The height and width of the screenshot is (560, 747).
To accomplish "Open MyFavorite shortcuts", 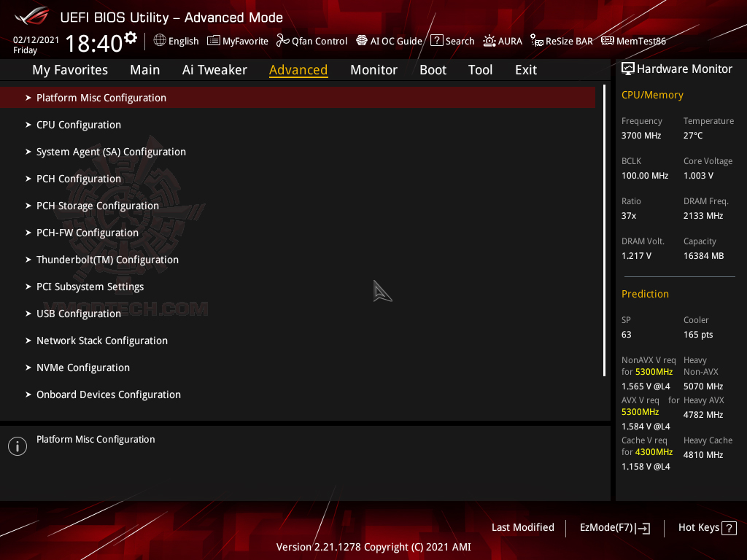I will [x=237, y=41].
